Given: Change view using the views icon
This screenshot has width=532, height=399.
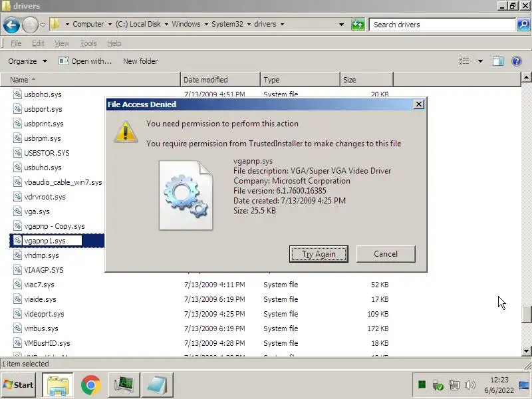Looking at the screenshot, I should 464,61.
